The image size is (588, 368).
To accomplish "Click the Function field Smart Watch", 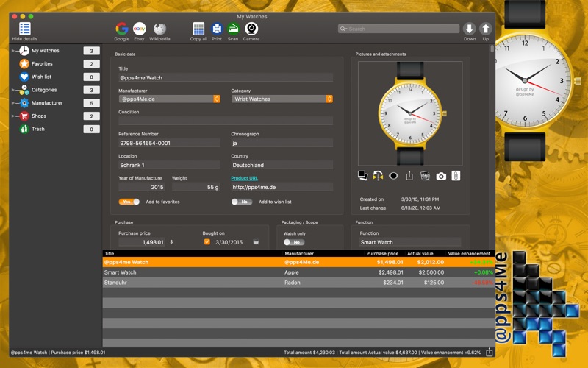I will tap(410, 242).
